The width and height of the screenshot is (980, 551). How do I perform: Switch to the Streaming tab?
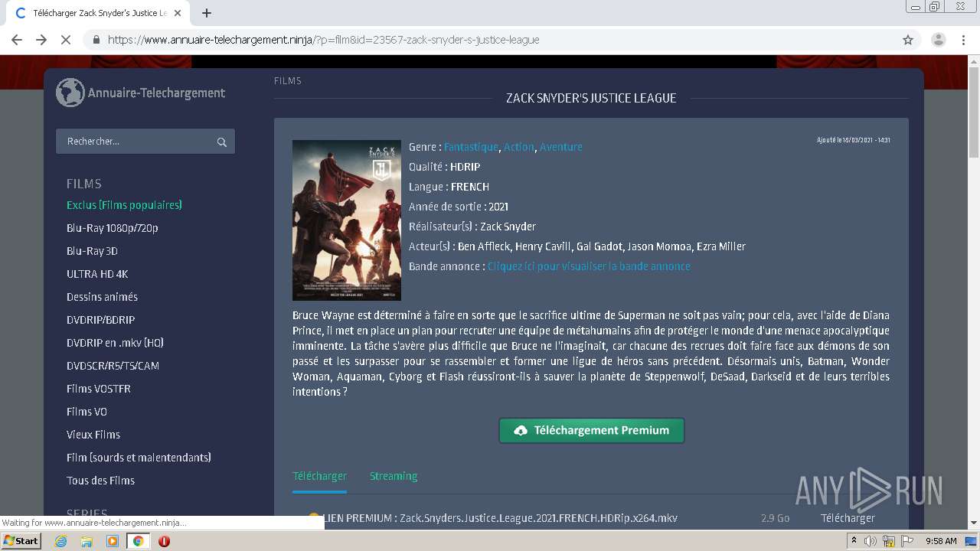[394, 476]
